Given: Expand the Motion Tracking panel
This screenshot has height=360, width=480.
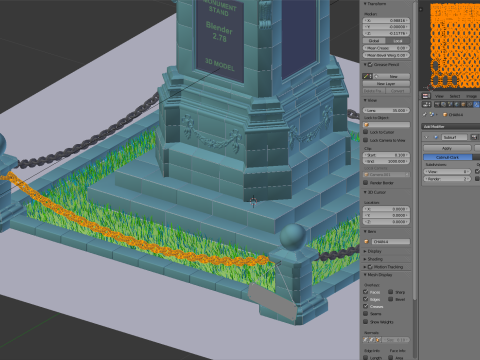Looking at the screenshot, I should point(365,267).
